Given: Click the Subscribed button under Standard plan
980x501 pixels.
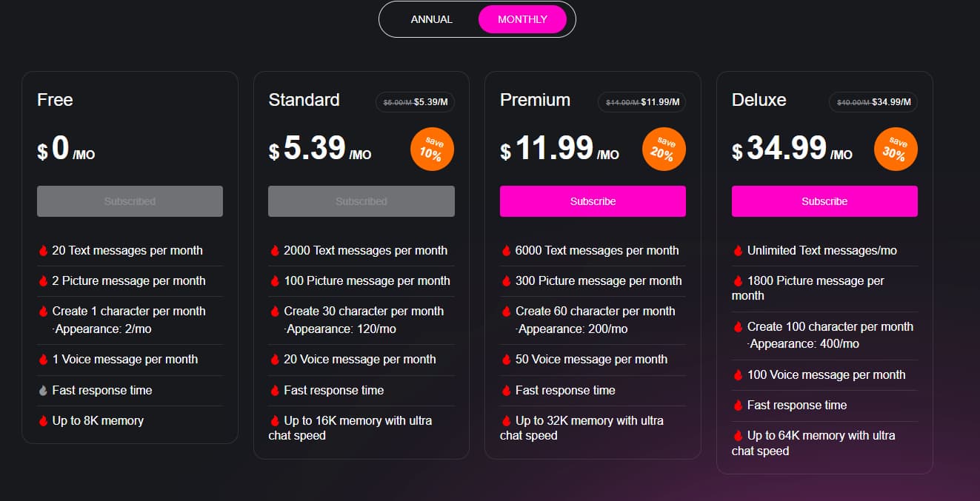Looking at the screenshot, I should pos(361,201).
